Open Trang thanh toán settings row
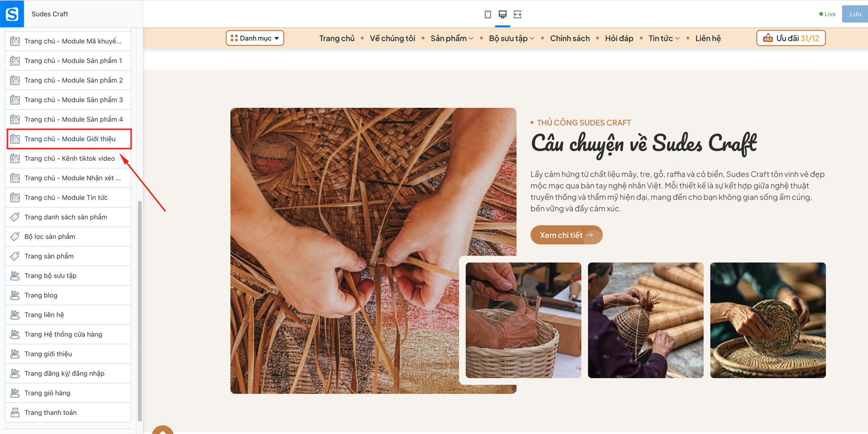Screen dimensions: 868x434 click(68, 413)
